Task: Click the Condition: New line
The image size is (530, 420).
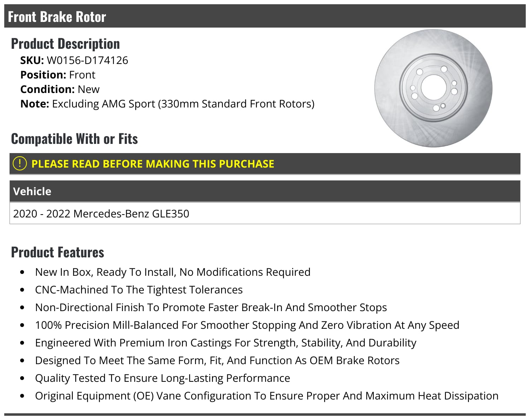Action: click(60, 89)
